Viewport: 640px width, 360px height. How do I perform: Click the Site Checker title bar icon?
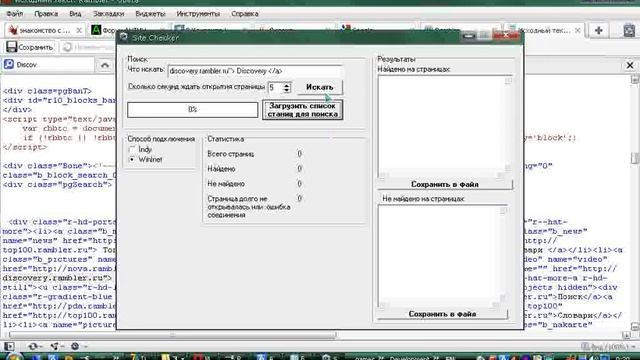[123, 38]
